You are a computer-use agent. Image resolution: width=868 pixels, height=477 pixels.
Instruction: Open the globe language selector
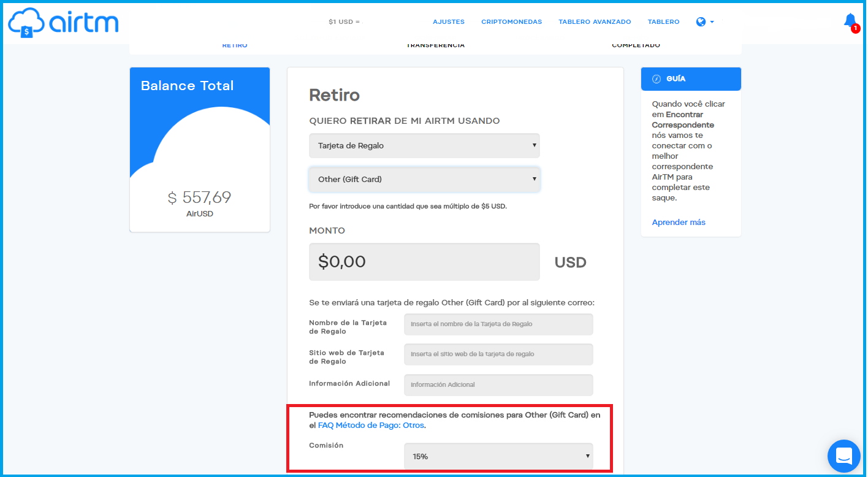click(x=705, y=22)
